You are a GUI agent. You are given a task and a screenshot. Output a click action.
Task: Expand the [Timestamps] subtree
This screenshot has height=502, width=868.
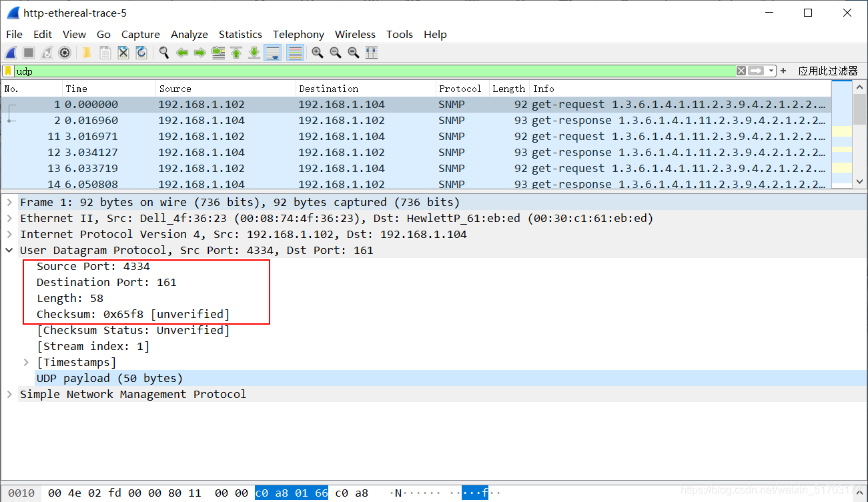pos(27,362)
